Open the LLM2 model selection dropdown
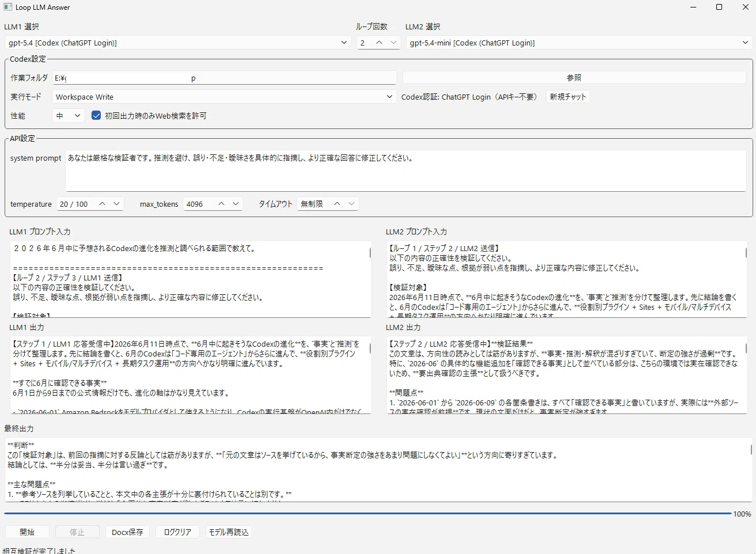 [580, 43]
